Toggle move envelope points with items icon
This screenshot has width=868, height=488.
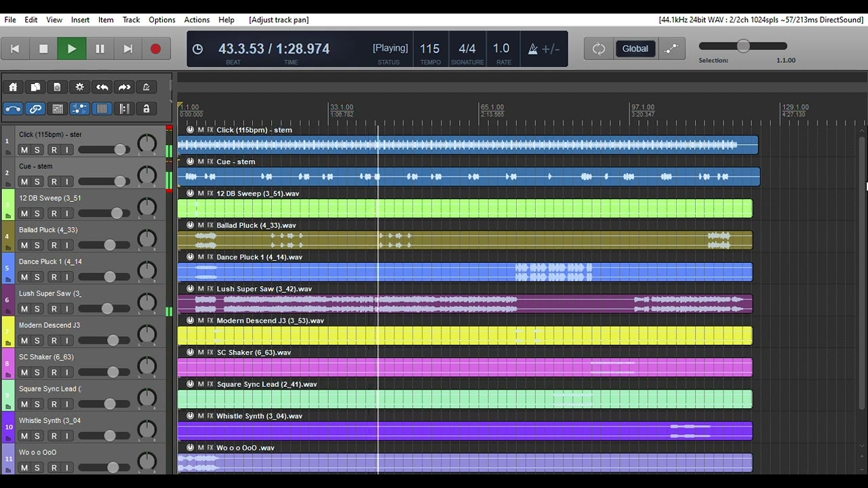[x=79, y=108]
